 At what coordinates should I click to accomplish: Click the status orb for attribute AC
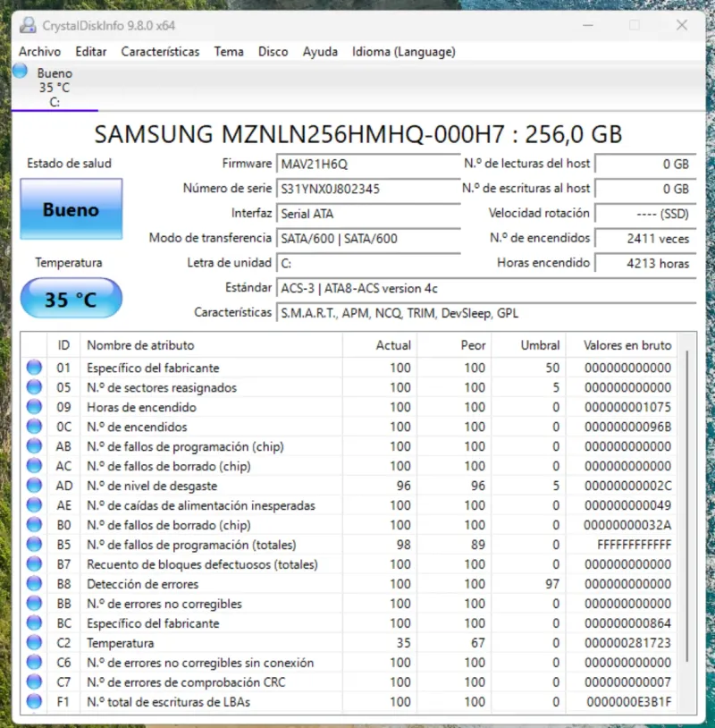point(34,466)
